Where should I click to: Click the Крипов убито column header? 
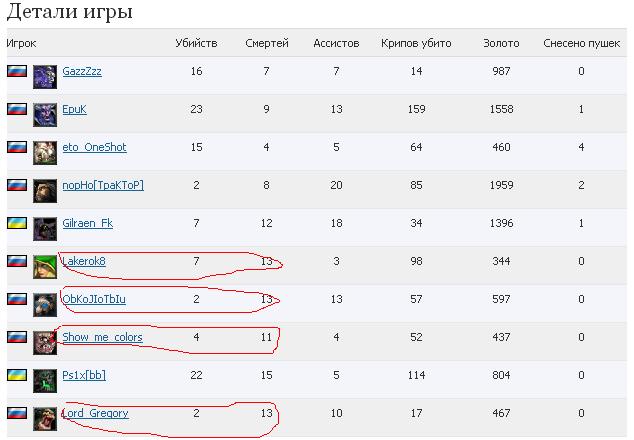pos(416,43)
